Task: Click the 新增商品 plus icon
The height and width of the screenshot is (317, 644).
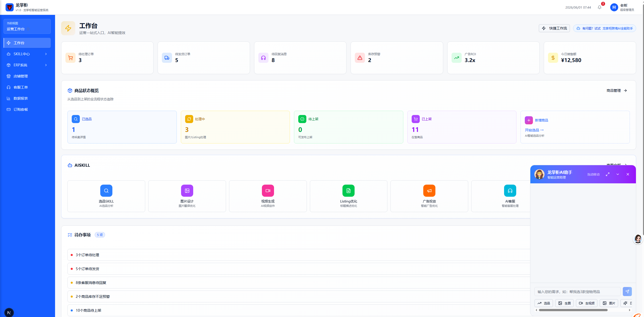Action: (x=529, y=120)
